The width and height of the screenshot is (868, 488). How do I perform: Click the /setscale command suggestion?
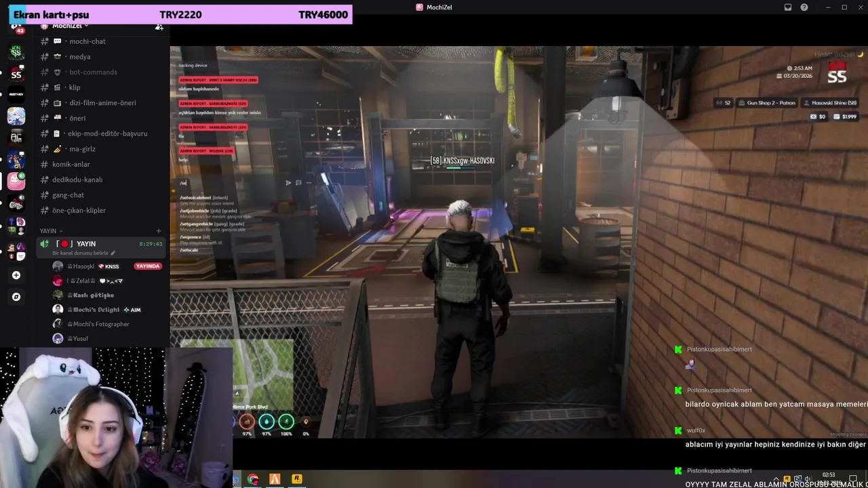[x=189, y=250]
